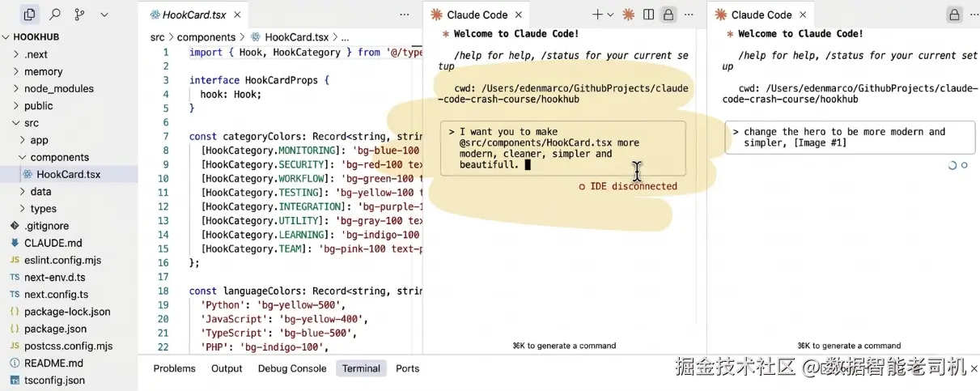Open editor more actions ellipsis menu

tap(405, 15)
